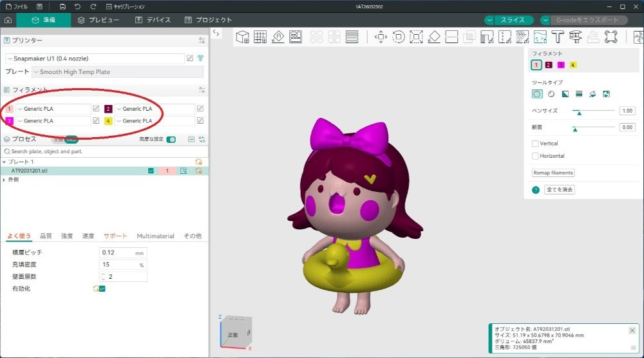The width and height of the screenshot is (644, 358).
Task: Open the ファイル menu
Action: [x=17, y=6]
